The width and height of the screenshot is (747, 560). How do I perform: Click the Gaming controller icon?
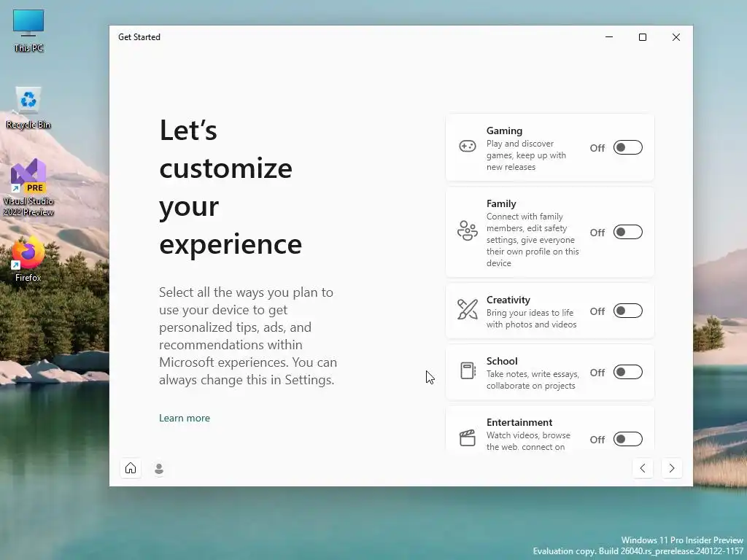[467, 146]
